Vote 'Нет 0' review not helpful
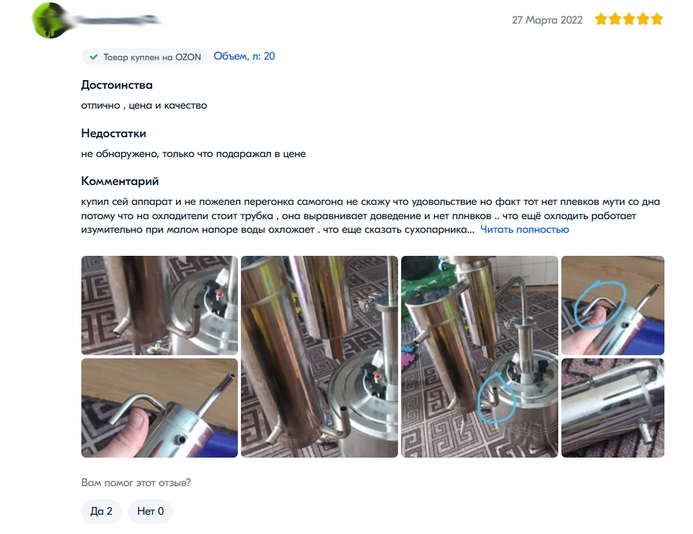 point(150,511)
